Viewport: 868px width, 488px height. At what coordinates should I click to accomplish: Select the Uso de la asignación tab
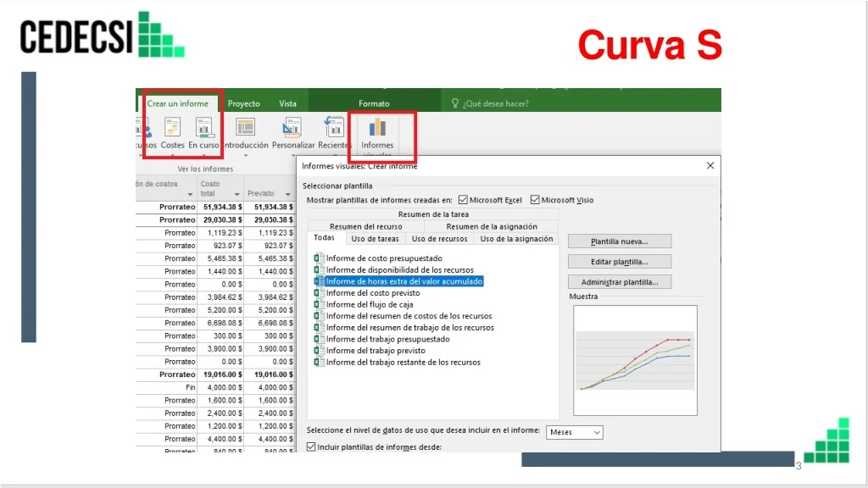(x=516, y=238)
